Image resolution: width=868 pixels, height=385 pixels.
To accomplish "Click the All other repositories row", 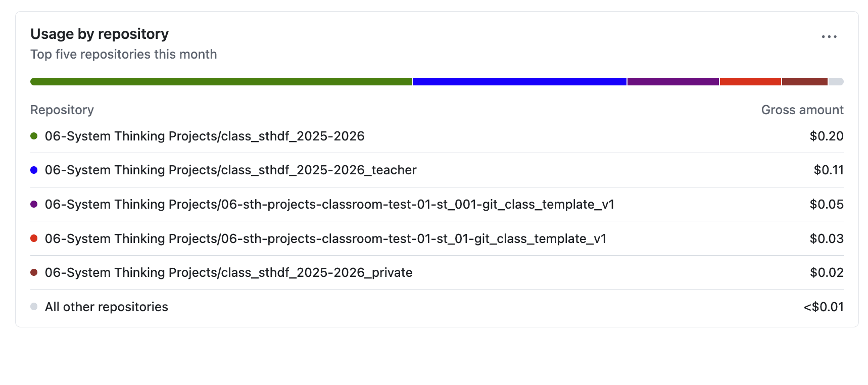I will pyautogui.click(x=106, y=307).
